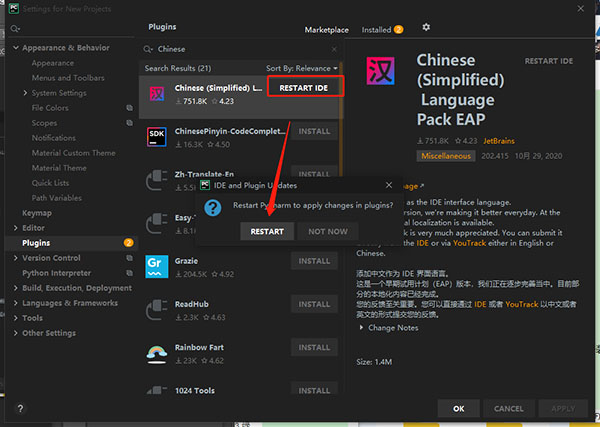Image resolution: width=600 pixels, height=427 pixels.
Task: Click the ChinesePinyin-CodeCompletion SDK icon
Action: point(157,137)
